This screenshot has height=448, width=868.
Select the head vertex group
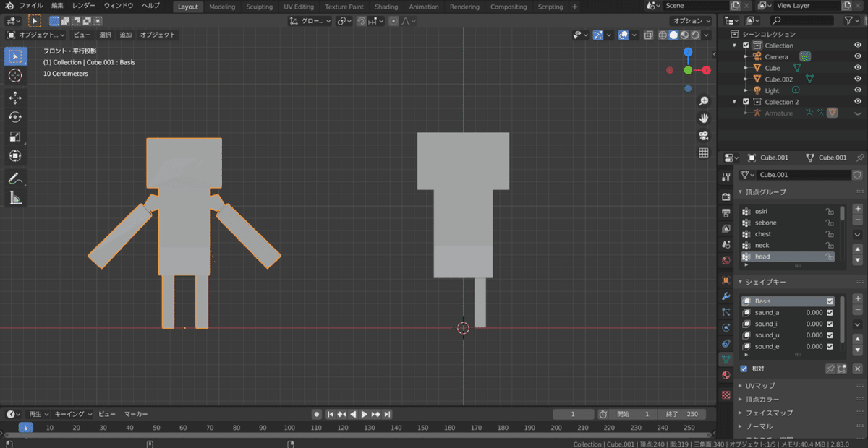(x=762, y=257)
